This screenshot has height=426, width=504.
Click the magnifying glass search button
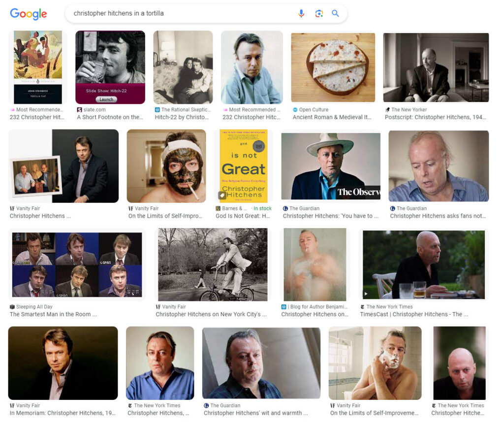click(335, 13)
